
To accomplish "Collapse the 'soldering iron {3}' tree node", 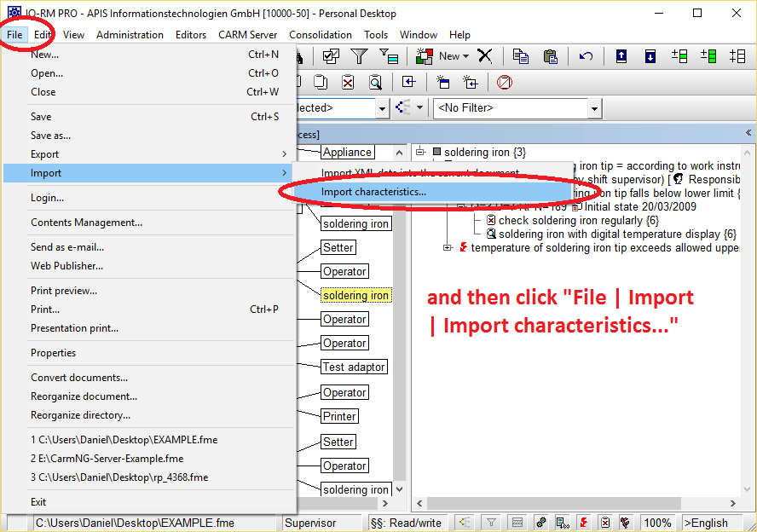I will [420, 152].
